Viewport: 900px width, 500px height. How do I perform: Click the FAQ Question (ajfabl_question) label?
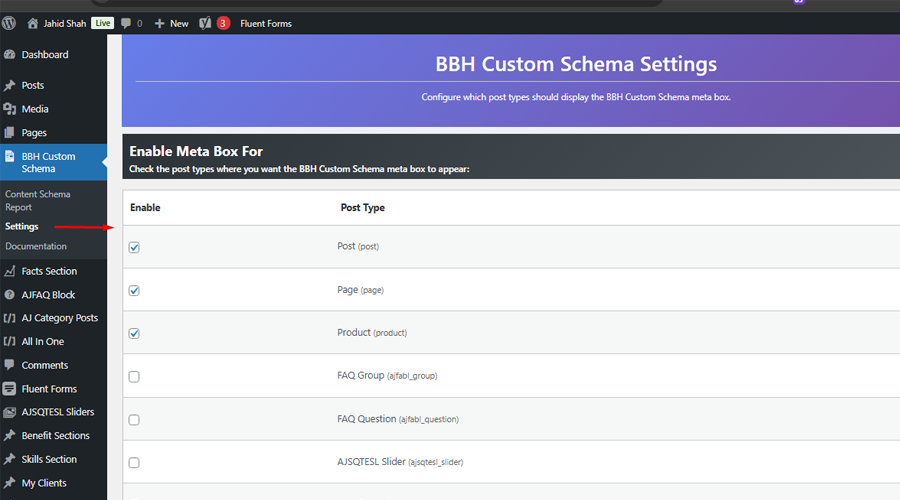point(398,419)
